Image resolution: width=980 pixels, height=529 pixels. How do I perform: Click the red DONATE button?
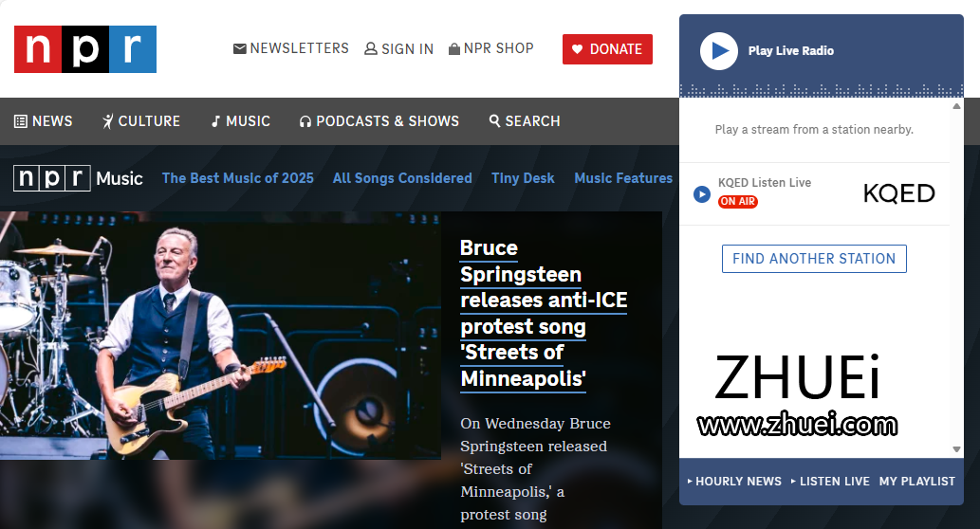pos(607,49)
